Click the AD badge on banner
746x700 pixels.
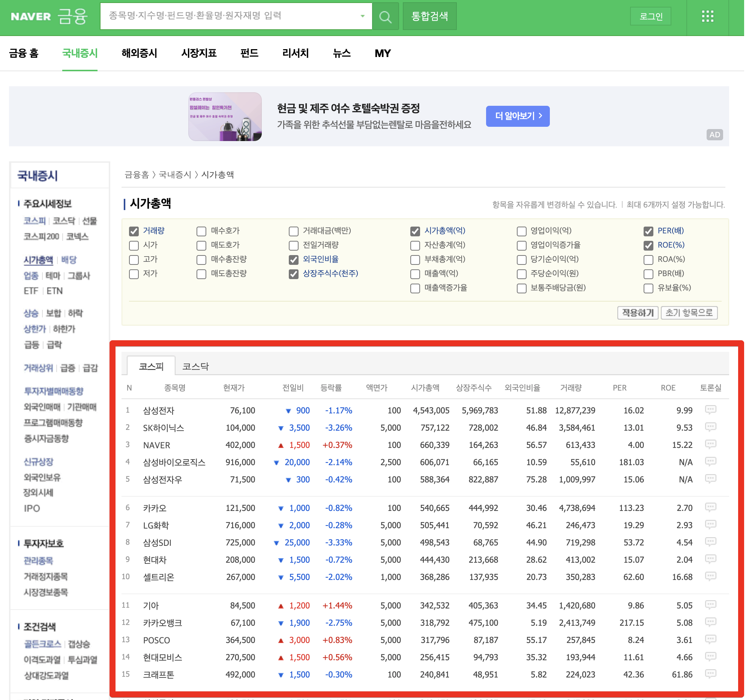pyautogui.click(x=714, y=135)
